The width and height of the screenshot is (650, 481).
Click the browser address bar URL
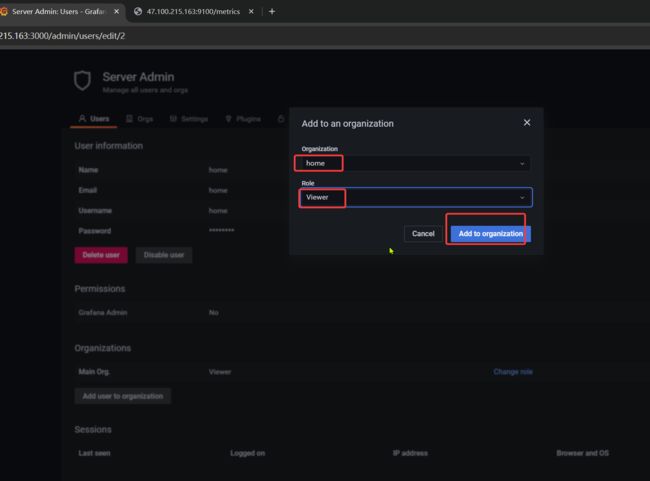(62, 36)
